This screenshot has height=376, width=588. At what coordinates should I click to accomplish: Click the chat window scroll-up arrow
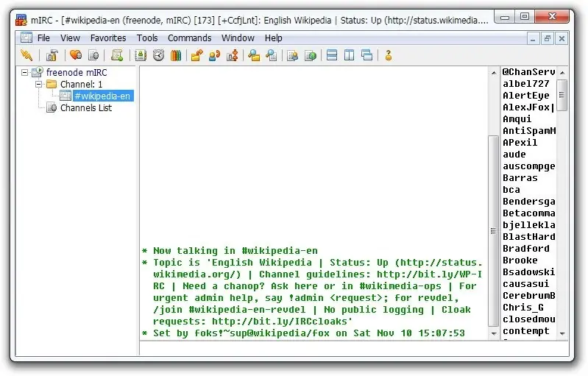click(x=493, y=73)
